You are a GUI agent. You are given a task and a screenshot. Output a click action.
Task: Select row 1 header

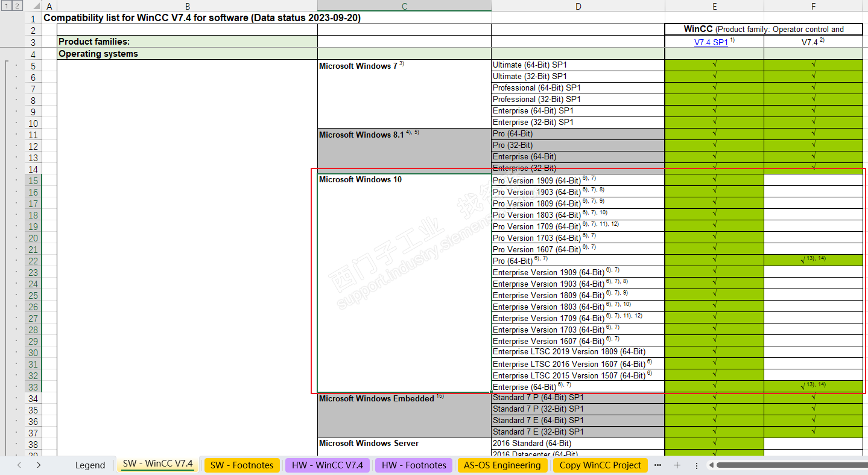click(33, 18)
